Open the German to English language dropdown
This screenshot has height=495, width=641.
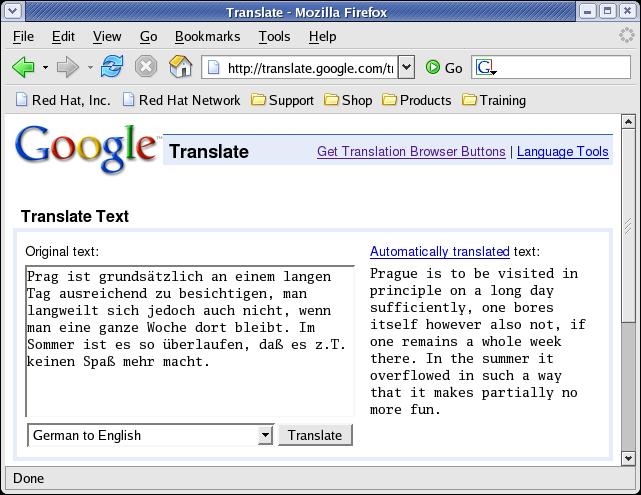click(150, 435)
